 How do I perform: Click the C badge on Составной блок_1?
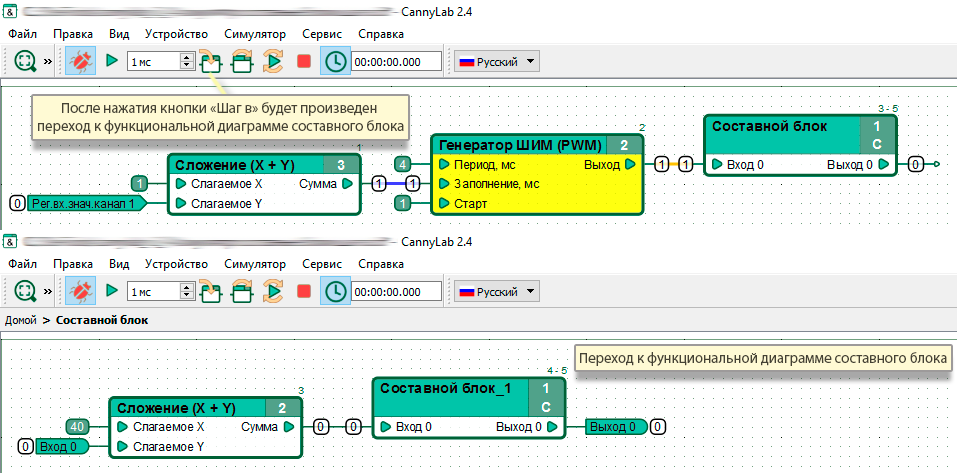[546, 408]
